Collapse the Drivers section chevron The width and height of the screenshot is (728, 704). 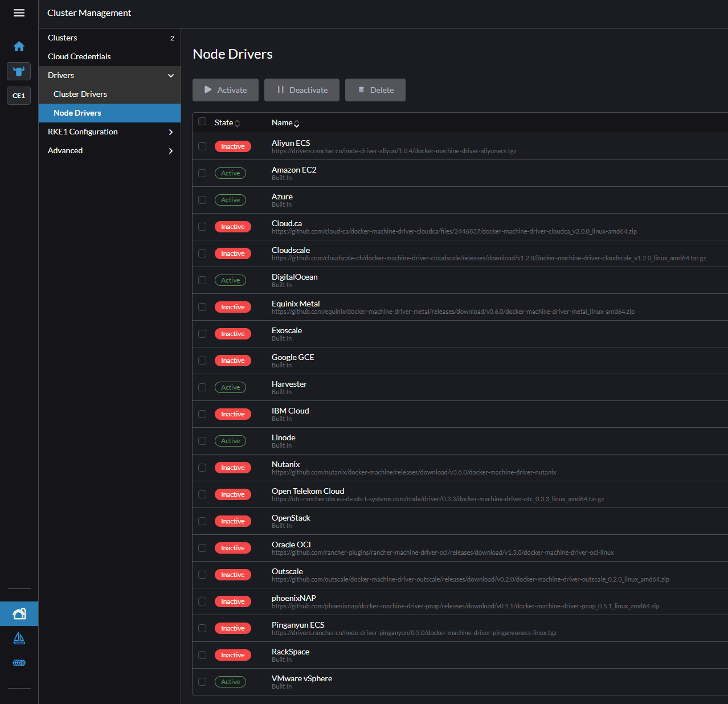click(x=170, y=75)
